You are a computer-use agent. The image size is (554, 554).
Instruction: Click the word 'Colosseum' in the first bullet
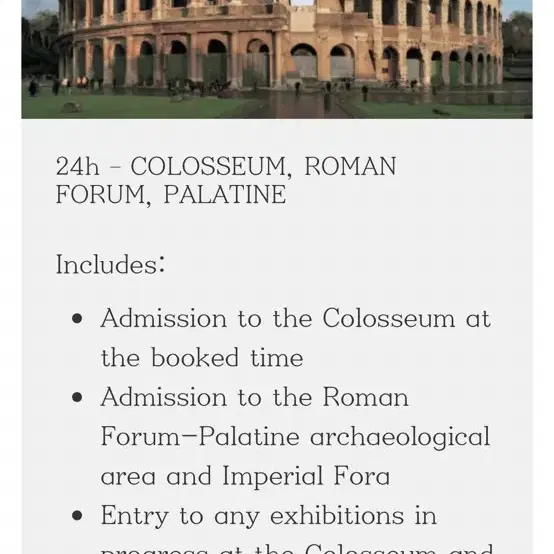pyautogui.click(x=389, y=318)
